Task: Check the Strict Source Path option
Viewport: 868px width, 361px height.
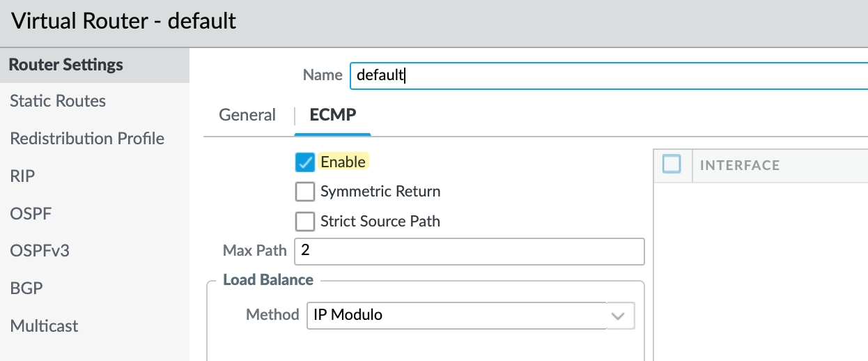Action: click(305, 222)
